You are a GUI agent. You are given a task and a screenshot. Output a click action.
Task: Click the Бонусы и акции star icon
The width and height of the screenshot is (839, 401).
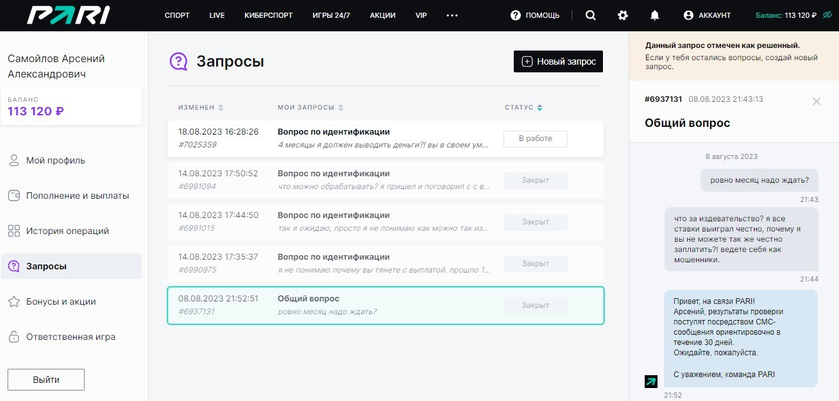pos(14,301)
